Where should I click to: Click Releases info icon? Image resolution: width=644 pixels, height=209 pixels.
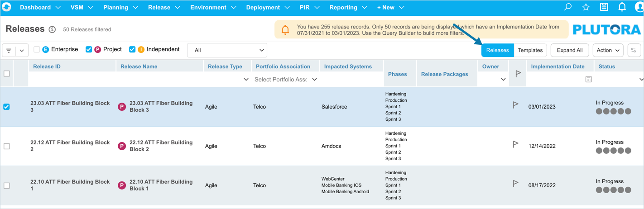[52, 29]
